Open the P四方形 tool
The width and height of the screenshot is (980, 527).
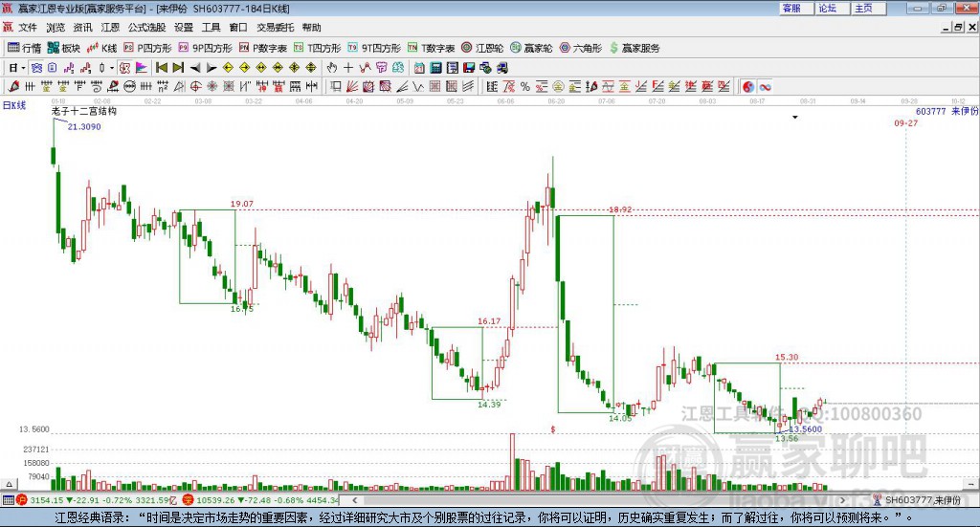tap(147, 48)
